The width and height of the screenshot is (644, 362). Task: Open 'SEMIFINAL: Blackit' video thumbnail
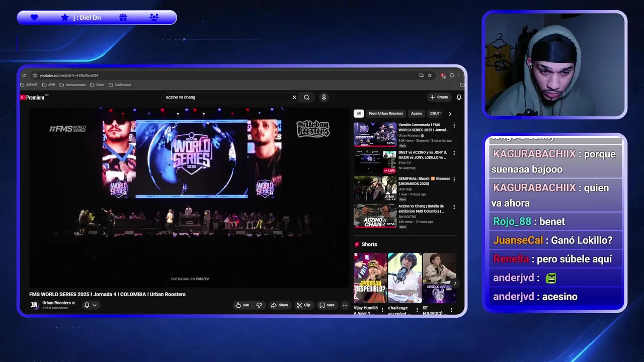point(375,189)
